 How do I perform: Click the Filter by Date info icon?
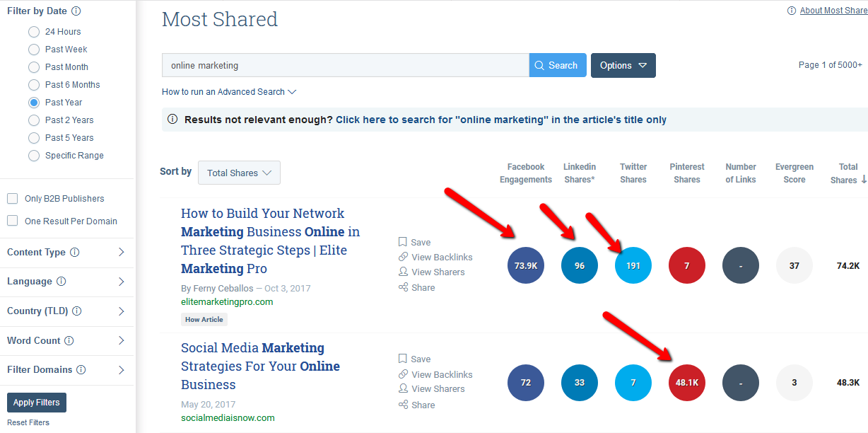click(x=76, y=11)
